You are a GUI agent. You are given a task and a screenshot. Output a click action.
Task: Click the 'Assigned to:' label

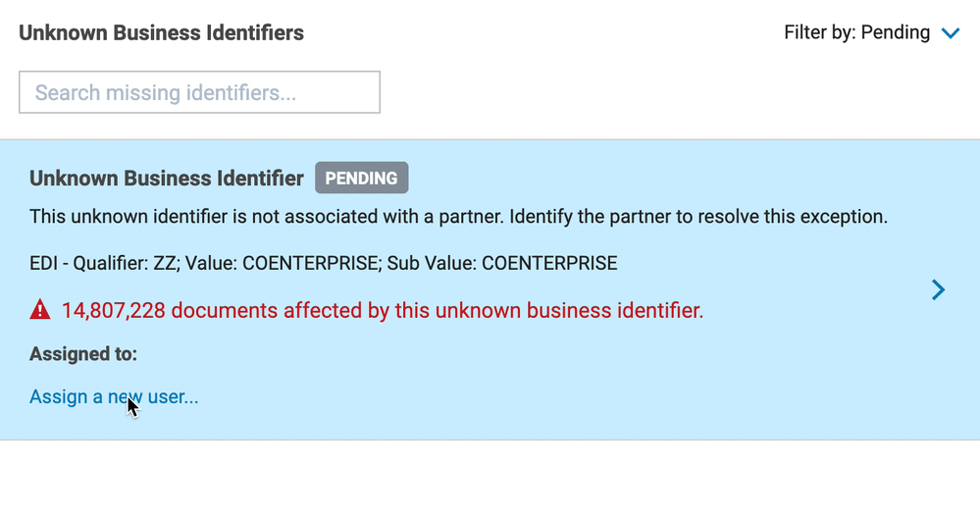click(x=83, y=354)
